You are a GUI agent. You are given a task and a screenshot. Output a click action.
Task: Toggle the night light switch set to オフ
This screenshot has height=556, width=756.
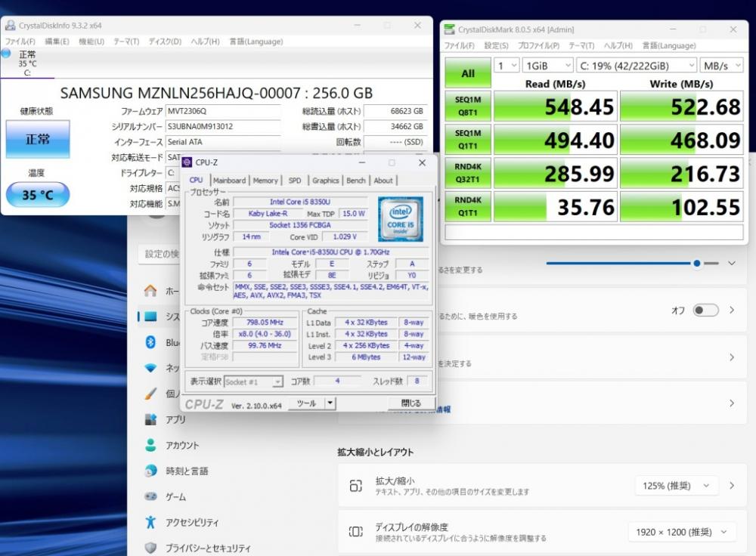pos(705,310)
